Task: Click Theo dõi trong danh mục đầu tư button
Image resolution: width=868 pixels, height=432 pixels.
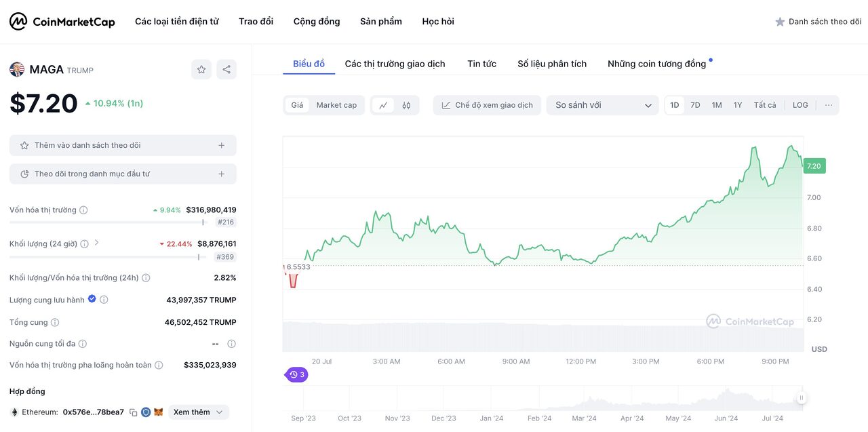Action: 123,174
